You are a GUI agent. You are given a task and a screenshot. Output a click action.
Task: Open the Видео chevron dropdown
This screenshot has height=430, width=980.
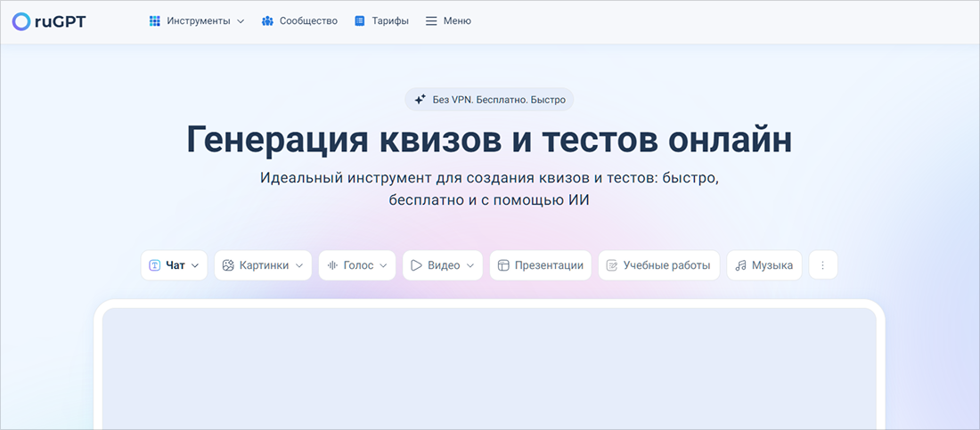coord(470,265)
